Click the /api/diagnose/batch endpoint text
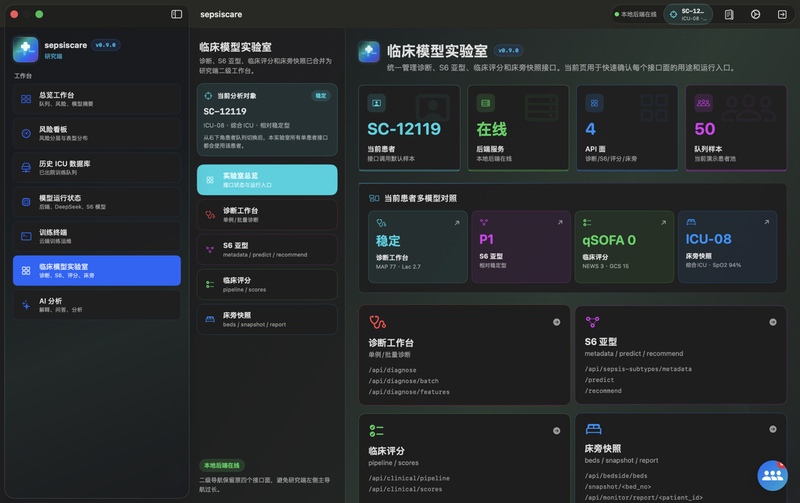This screenshot has width=800, height=503. [x=404, y=381]
